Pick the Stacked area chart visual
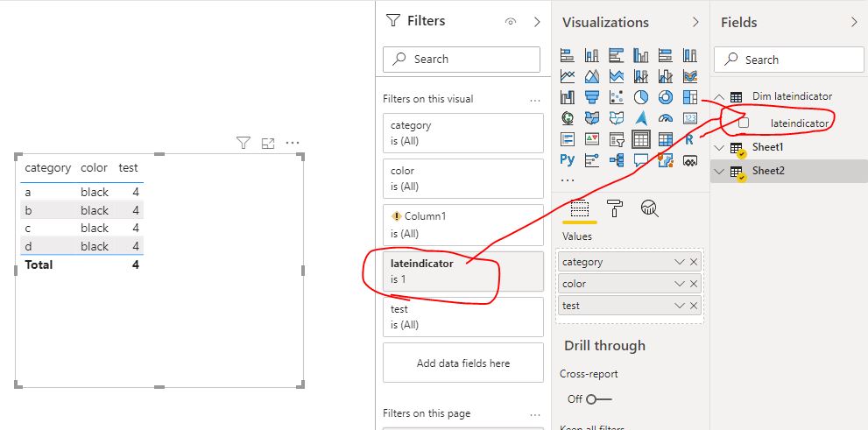 pyautogui.click(x=616, y=76)
